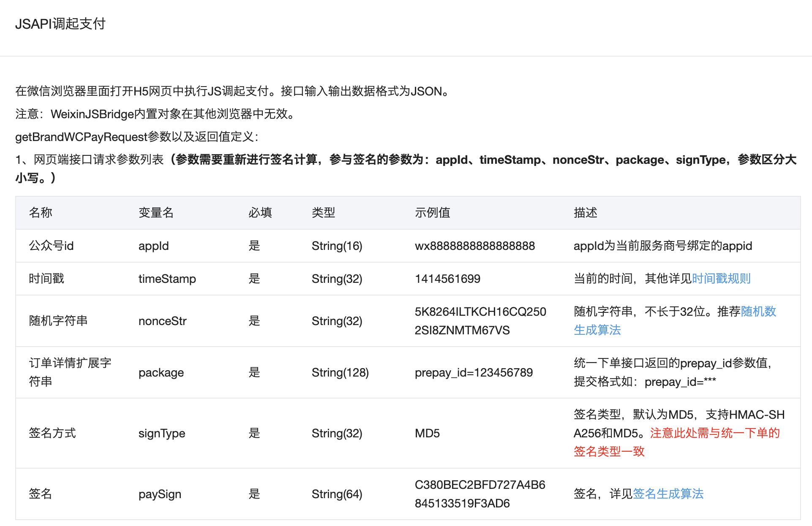Click the wx8888888888888888 example value
Screen dimensions: 812x526
pyautogui.click(x=475, y=246)
